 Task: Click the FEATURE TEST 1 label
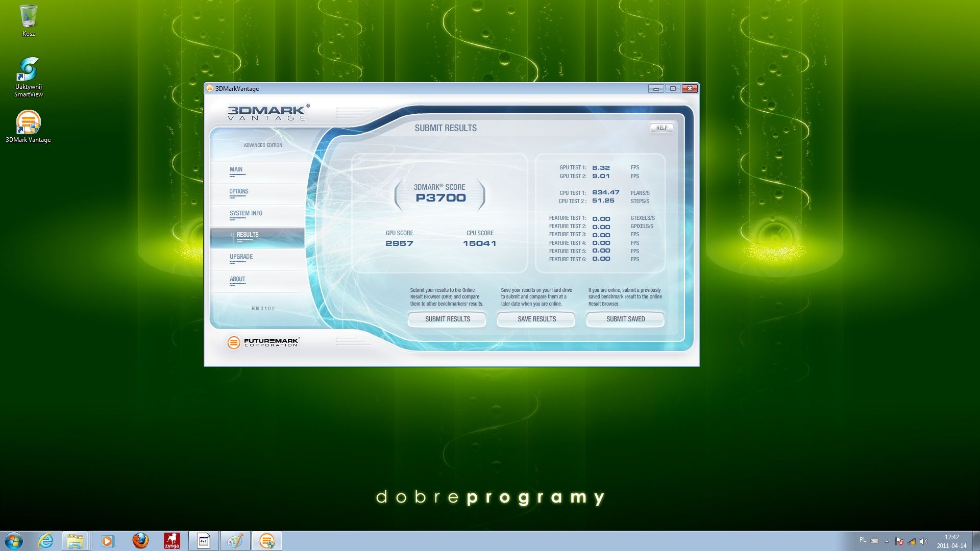pyautogui.click(x=567, y=218)
